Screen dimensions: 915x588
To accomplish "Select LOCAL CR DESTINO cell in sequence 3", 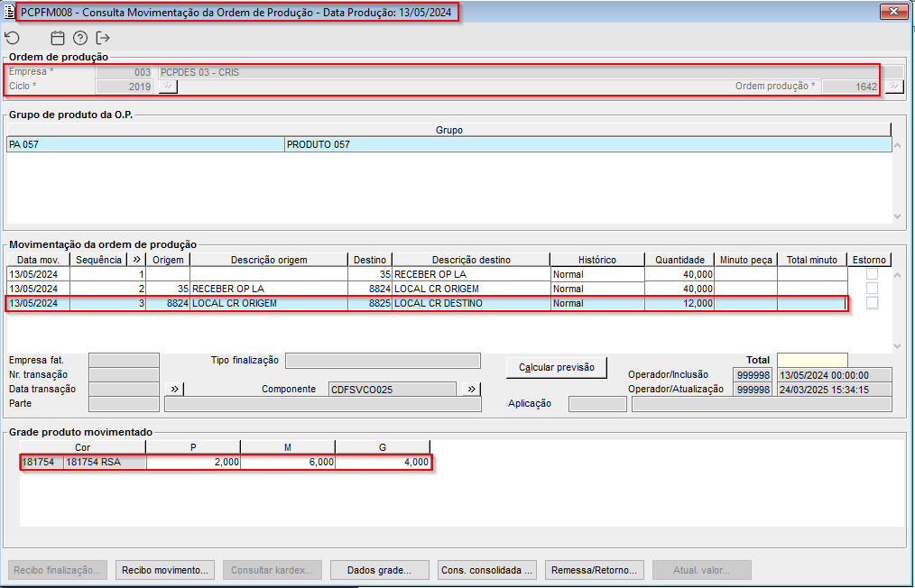I will tap(471, 303).
